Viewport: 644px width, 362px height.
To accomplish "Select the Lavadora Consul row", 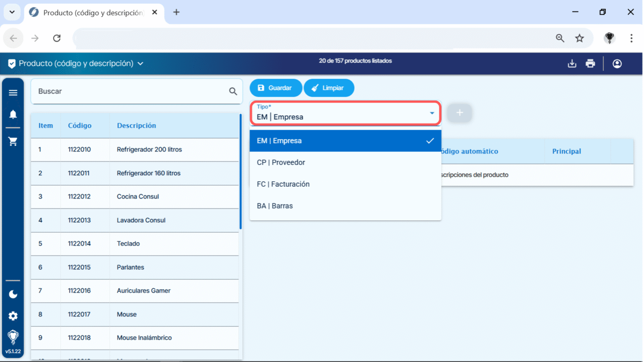I will [141, 220].
